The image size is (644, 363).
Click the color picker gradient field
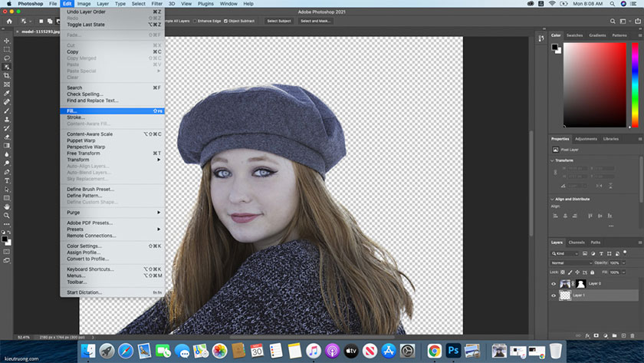[595, 84]
